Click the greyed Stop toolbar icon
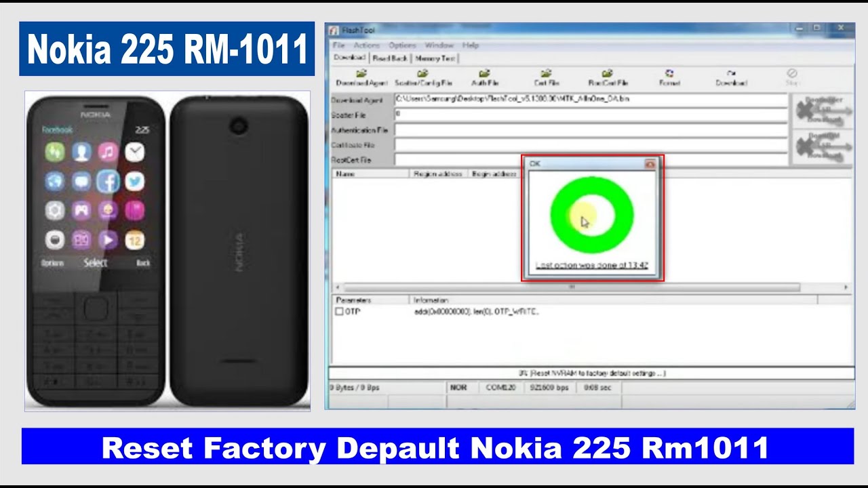The image size is (868, 488). tap(792, 73)
